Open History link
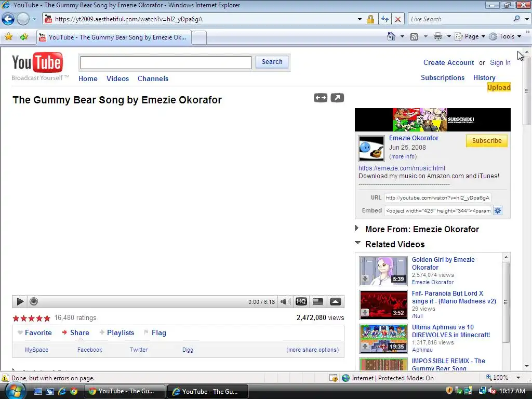This screenshot has height=399, width=532. click(484, 78)
